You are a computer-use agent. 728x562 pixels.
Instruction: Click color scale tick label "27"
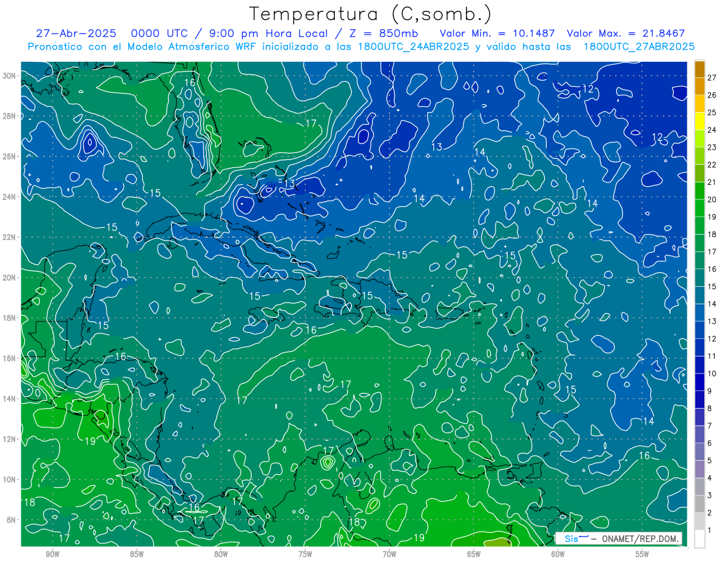(x=712, y=77)
